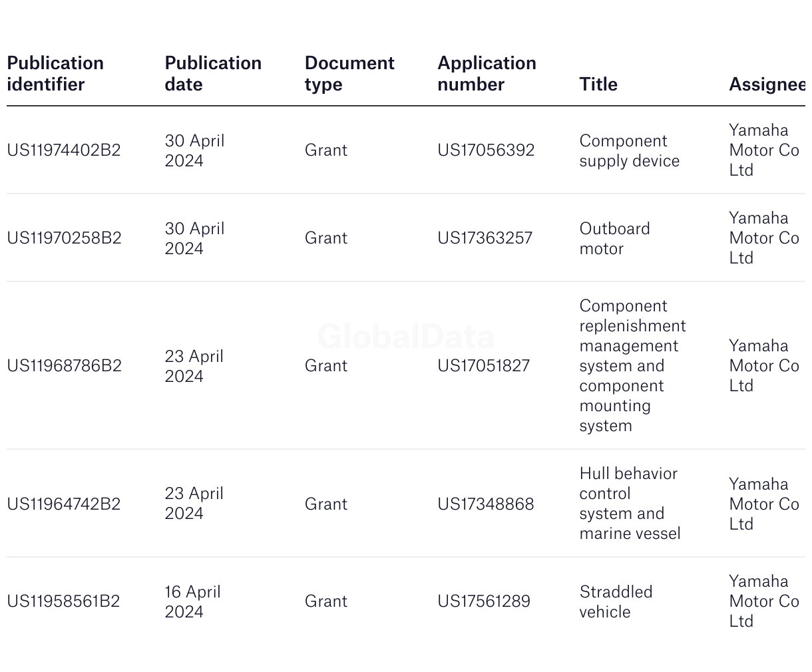
Task: Click the Publication identifier column header
Action: pyautogui.click(x=55, y=74)
